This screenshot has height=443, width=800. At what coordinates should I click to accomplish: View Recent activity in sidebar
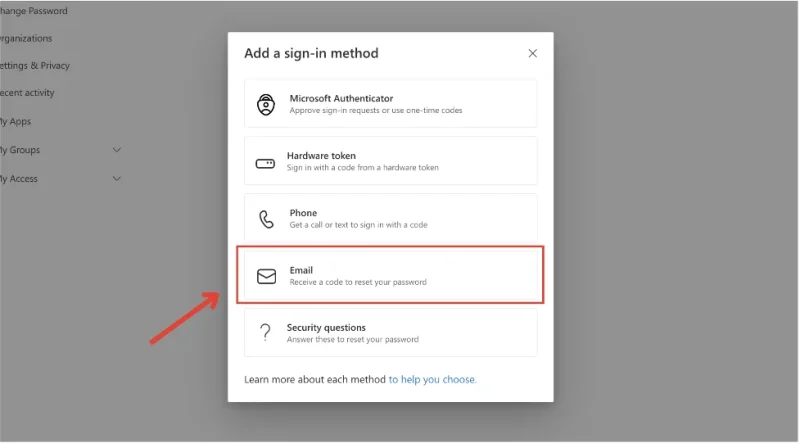(27, 93)
